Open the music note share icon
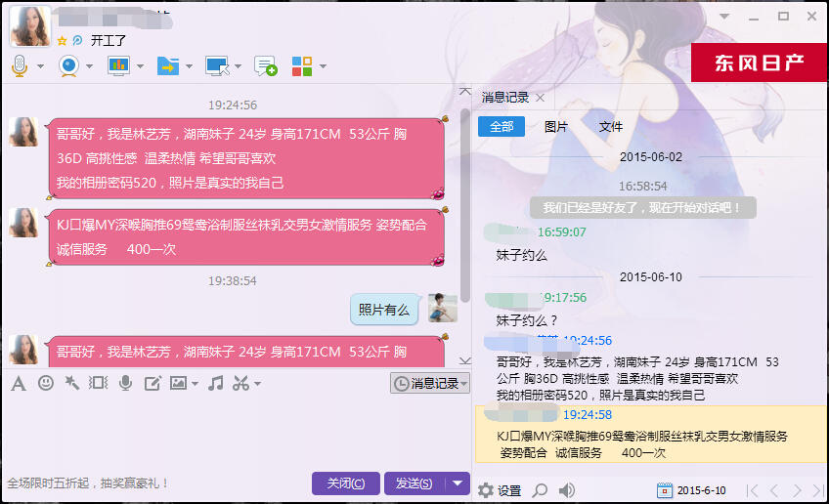 tap(215, 383)
